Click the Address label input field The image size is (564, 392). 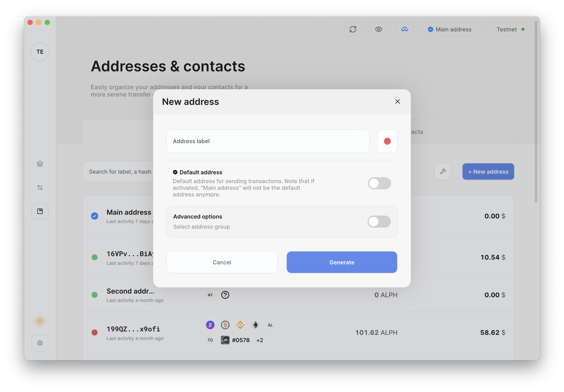point(268,141)
